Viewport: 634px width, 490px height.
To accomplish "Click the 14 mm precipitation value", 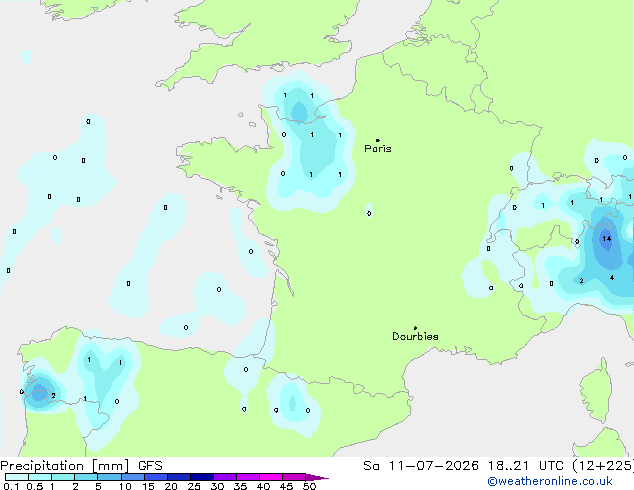I will 607,239.
